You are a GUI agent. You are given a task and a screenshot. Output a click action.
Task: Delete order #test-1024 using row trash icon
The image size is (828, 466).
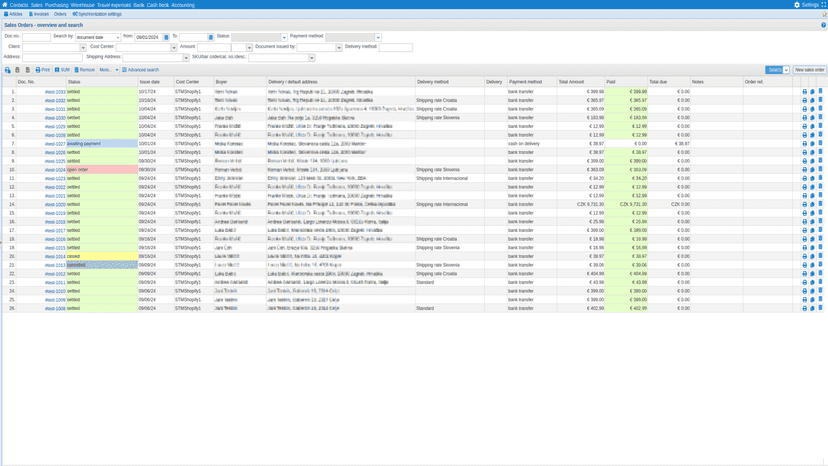(x=821, y=170)
